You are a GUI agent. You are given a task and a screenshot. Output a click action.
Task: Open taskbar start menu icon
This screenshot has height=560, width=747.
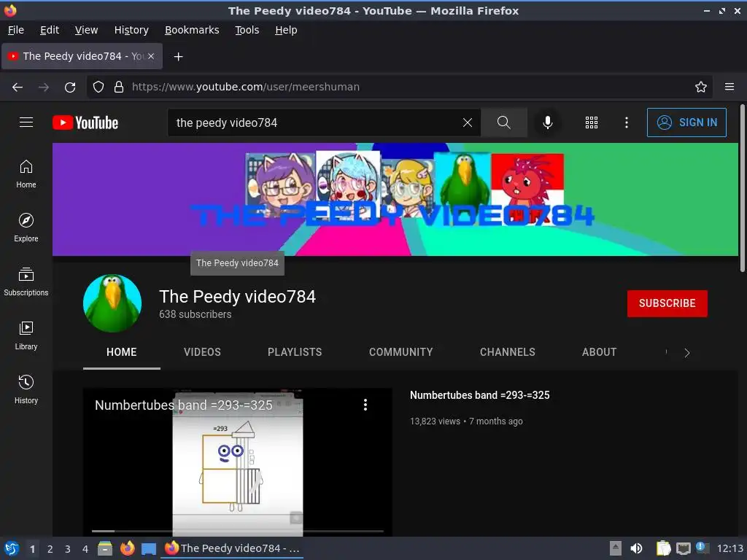[x=12, y=548]
